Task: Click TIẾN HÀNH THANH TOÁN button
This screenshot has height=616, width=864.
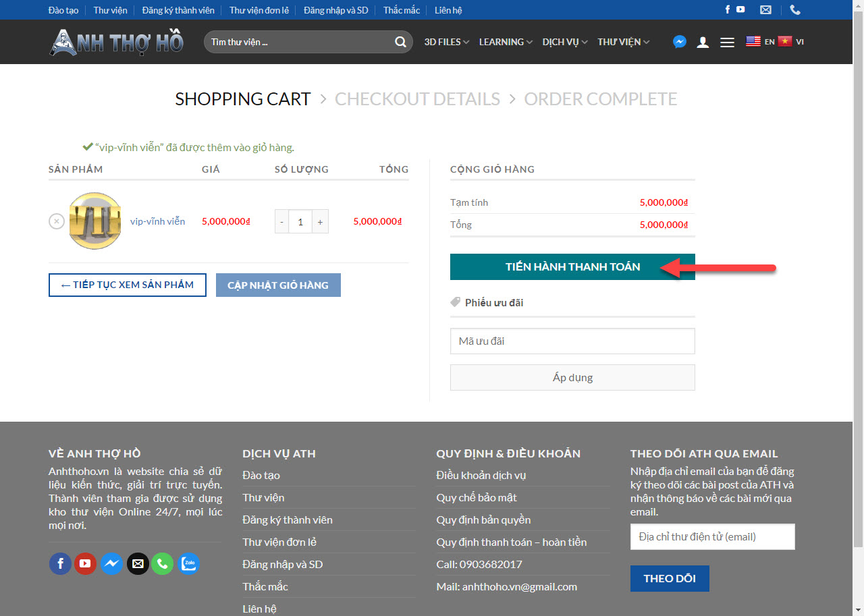Action: (572, 267)
